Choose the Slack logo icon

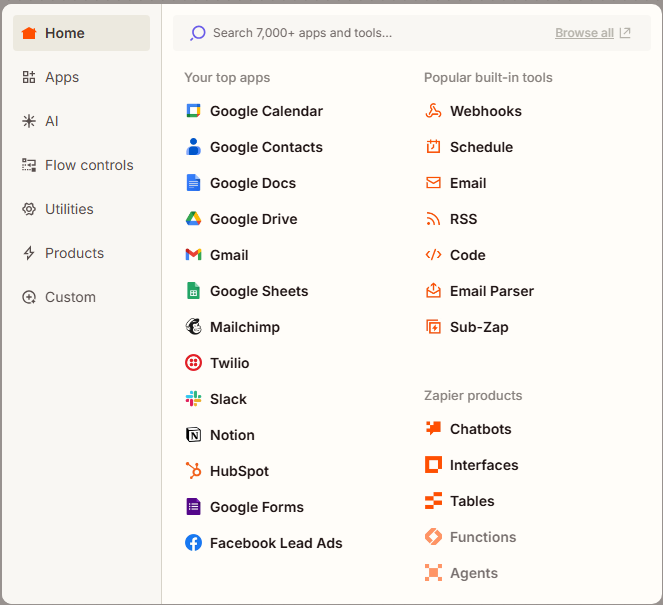(x=193, y=399)
